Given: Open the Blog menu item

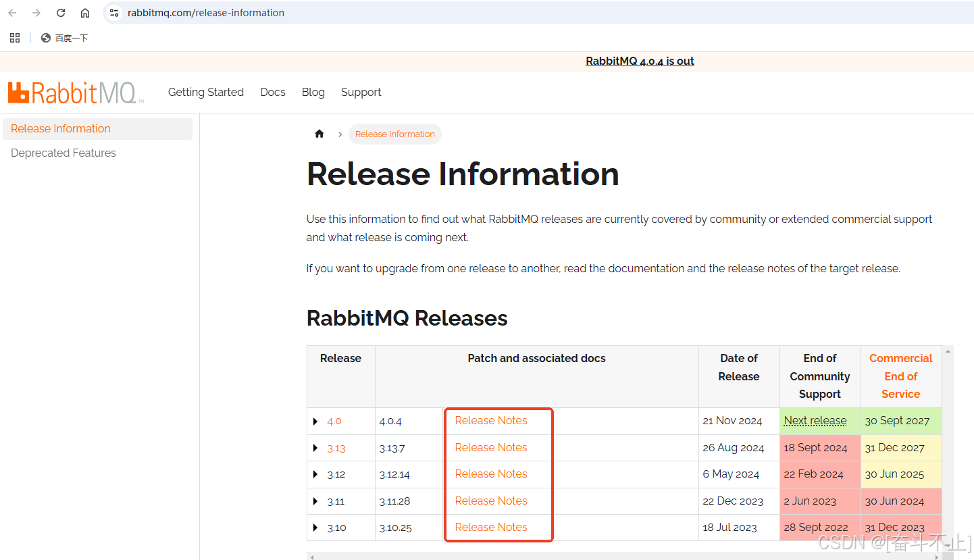Looking at the screenshot, I should click(x=313, y=92).
